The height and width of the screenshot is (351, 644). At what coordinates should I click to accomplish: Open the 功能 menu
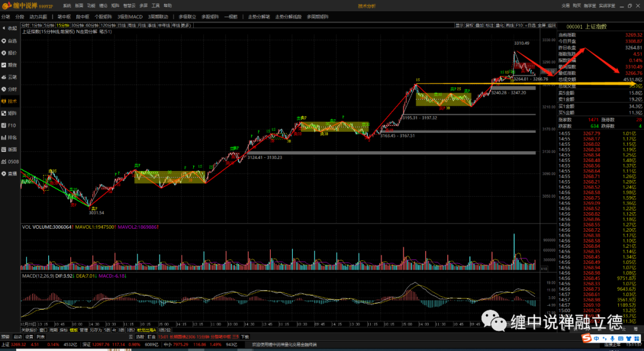(91, 6)
